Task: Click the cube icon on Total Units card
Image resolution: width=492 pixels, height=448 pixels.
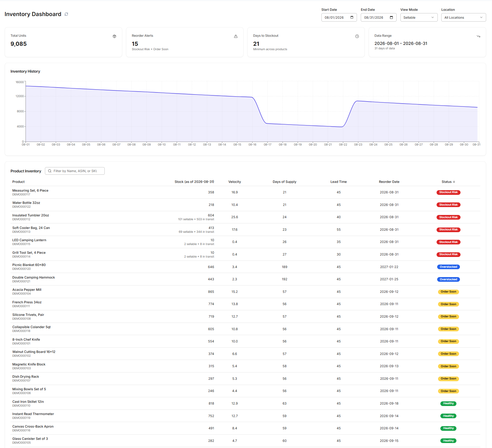Action: pyautogui.click(x=114, y=36)
